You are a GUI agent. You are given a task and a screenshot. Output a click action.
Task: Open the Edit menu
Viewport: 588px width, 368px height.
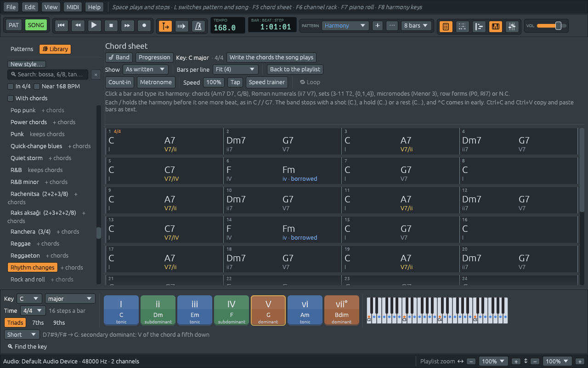coord(30,7)
